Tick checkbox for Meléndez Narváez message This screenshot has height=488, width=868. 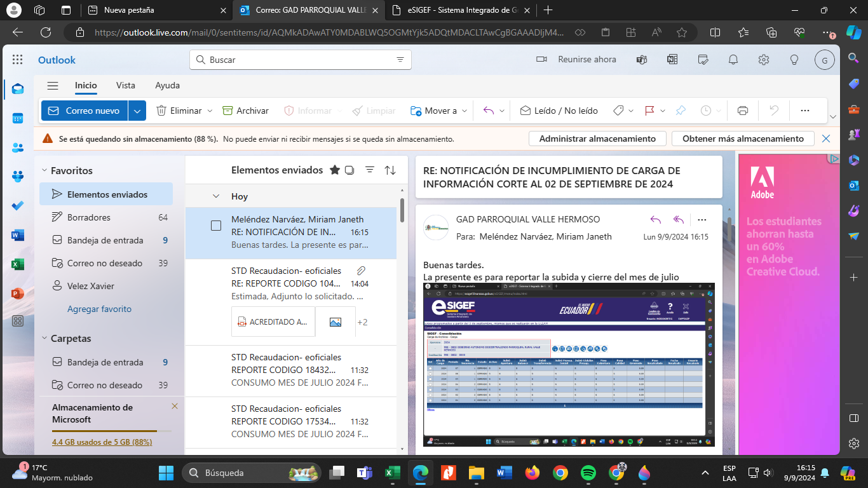tap(216, 226)
